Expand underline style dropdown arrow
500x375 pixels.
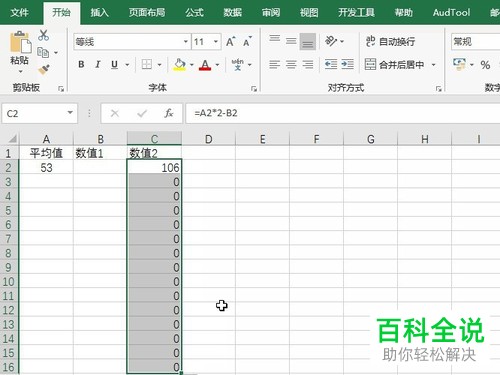pos(127,65)
